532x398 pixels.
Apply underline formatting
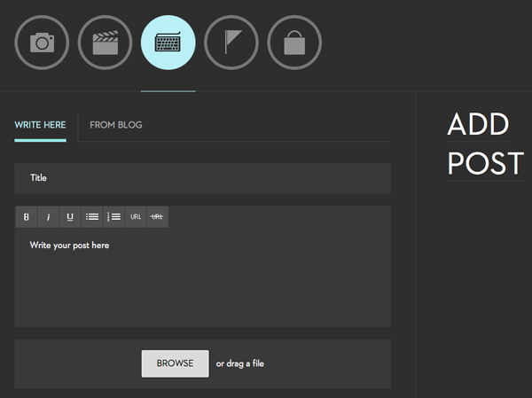[x=70, y=217]
